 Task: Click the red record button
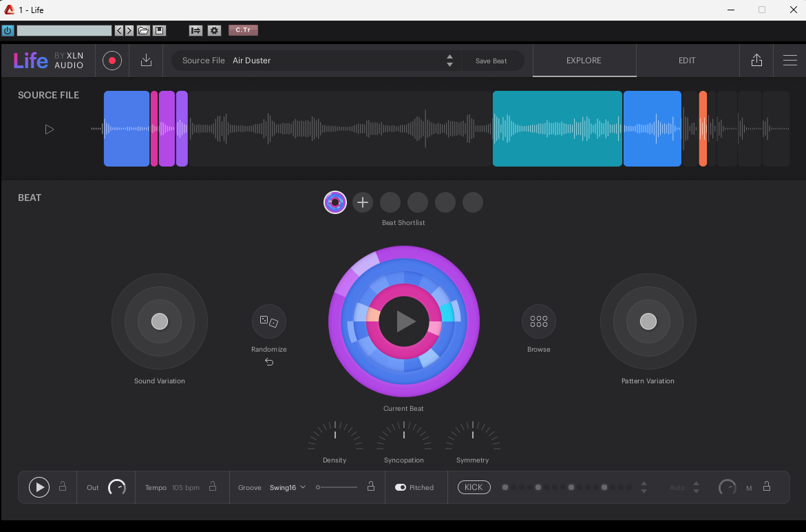pyautogui.click(x=112, y=61)
